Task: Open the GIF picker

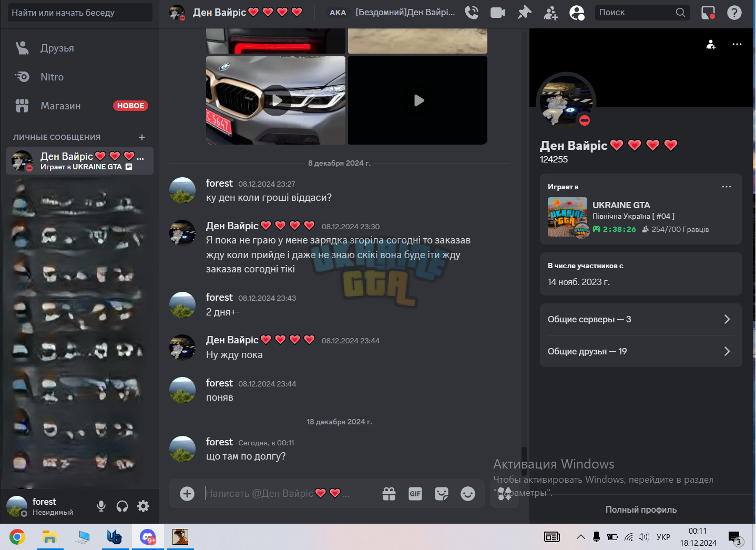Action: 415,494
